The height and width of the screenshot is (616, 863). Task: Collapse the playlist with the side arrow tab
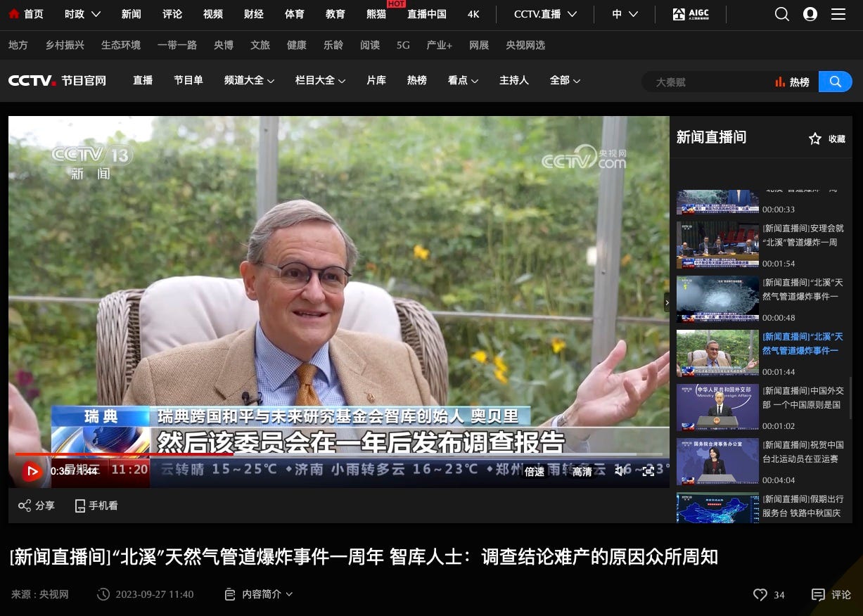(x=667, y=302)
